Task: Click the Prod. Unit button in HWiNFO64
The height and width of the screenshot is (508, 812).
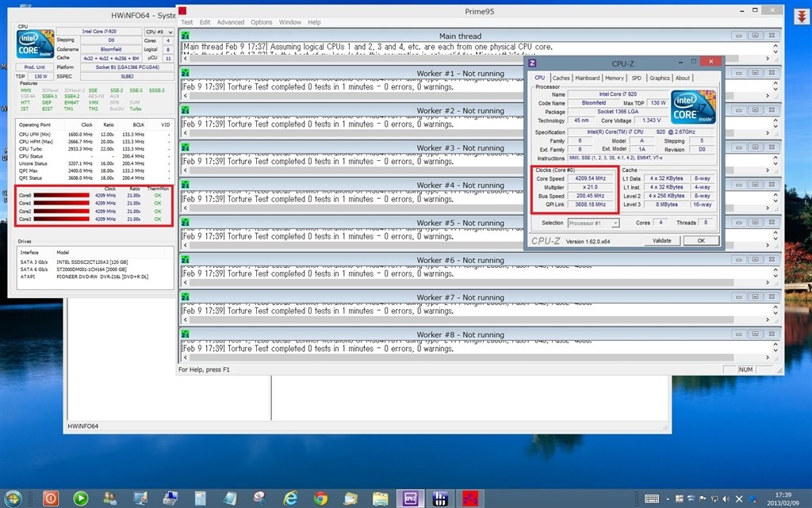Action: [x=34, y=67]
